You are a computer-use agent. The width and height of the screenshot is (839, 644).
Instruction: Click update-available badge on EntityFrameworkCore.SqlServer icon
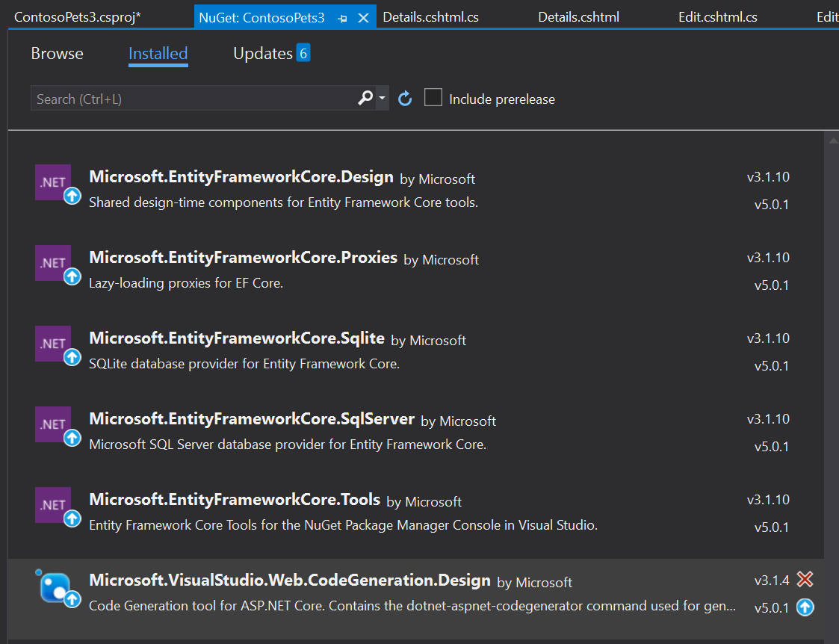72,438
